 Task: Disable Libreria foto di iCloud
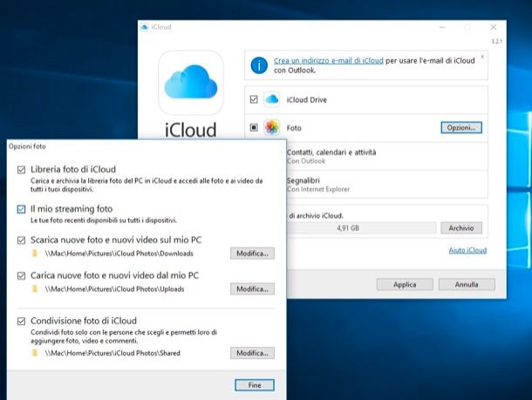21,168
